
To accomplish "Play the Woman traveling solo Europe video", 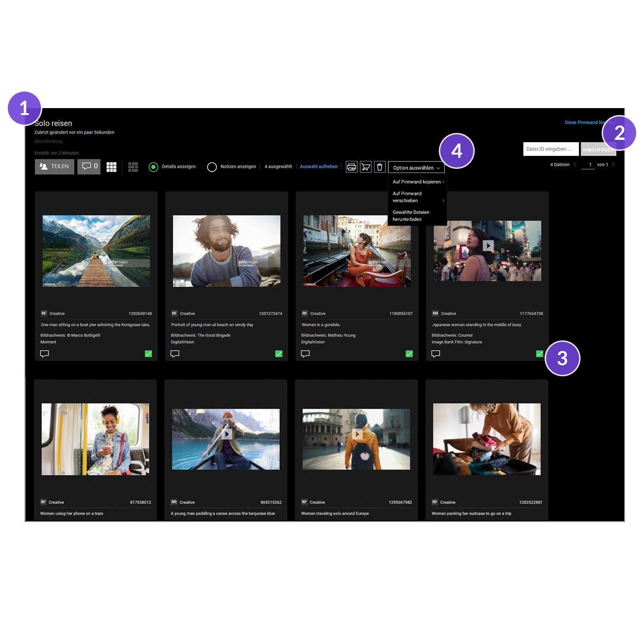I will (x=357, y=434).
